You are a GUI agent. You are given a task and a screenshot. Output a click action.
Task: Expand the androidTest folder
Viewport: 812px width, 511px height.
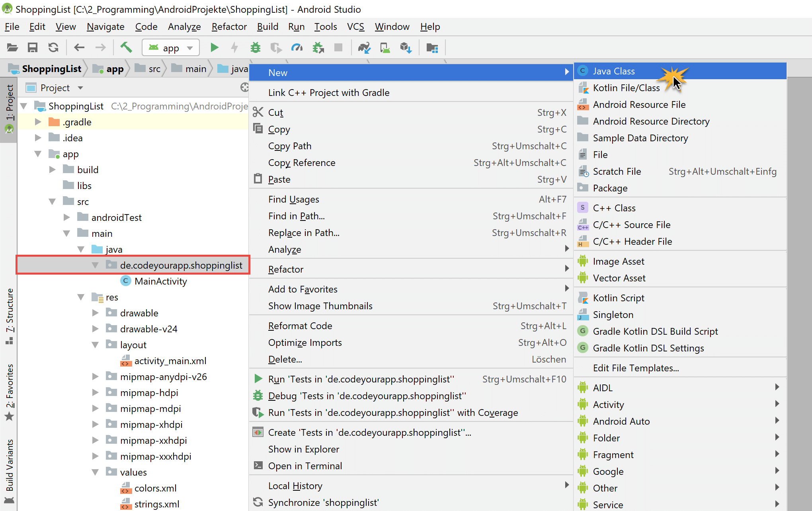pyautogui.click(x=67, y=217)
